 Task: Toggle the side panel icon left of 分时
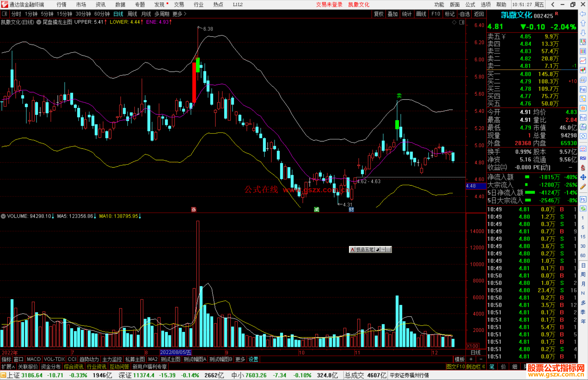(5, 14)
